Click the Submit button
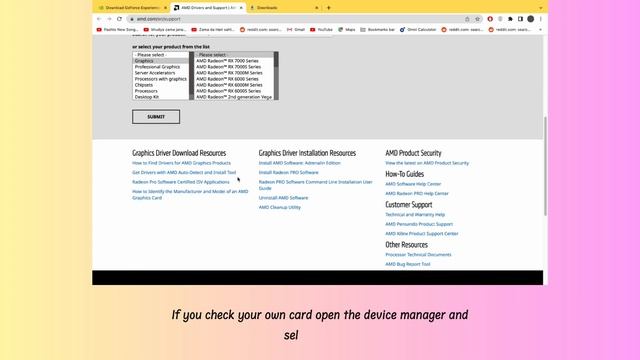Image resolution: width=640 pixels, height=360 pixels. tap(156, 117)
